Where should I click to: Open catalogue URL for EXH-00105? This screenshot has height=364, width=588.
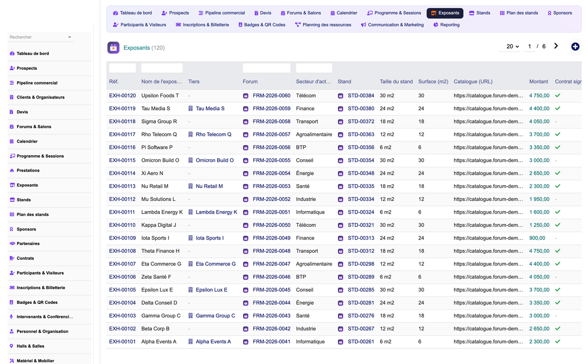488,290
